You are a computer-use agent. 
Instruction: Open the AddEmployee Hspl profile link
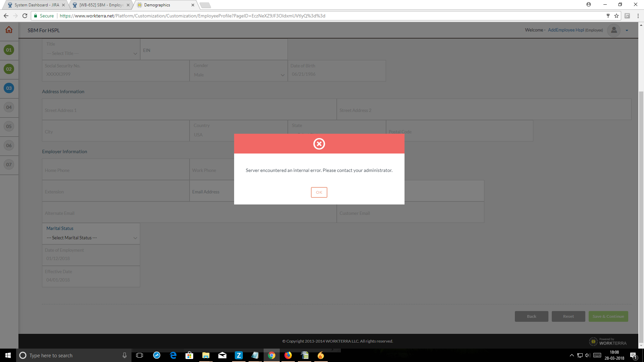[x=566, y=30]
